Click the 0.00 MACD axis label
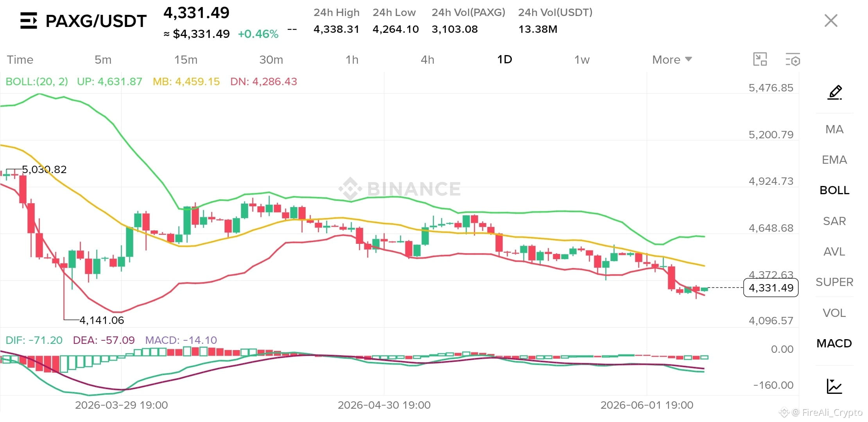This screenshot has height=422, width=868. point(782,349)
